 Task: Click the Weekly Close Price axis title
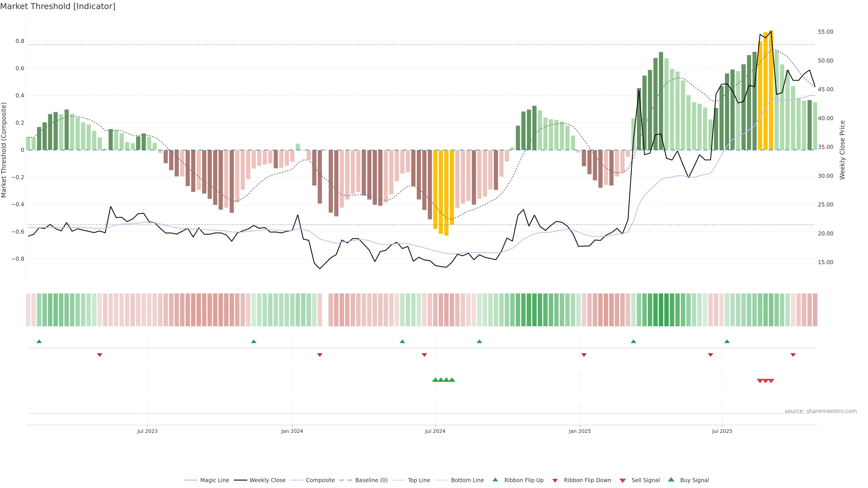tap(842, 150)
